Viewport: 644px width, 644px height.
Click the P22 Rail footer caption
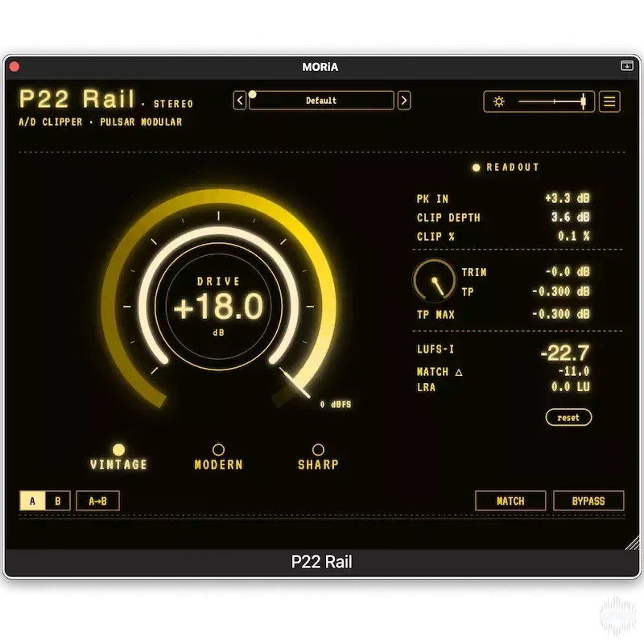321,562
